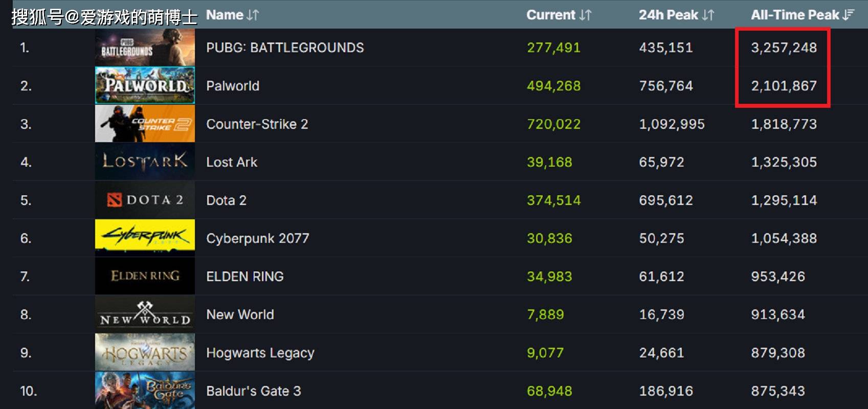Select Cyberpunk 2077 all-time peak 1,054,388
Viewport: 868px width, 409px height.
[784, 238]
